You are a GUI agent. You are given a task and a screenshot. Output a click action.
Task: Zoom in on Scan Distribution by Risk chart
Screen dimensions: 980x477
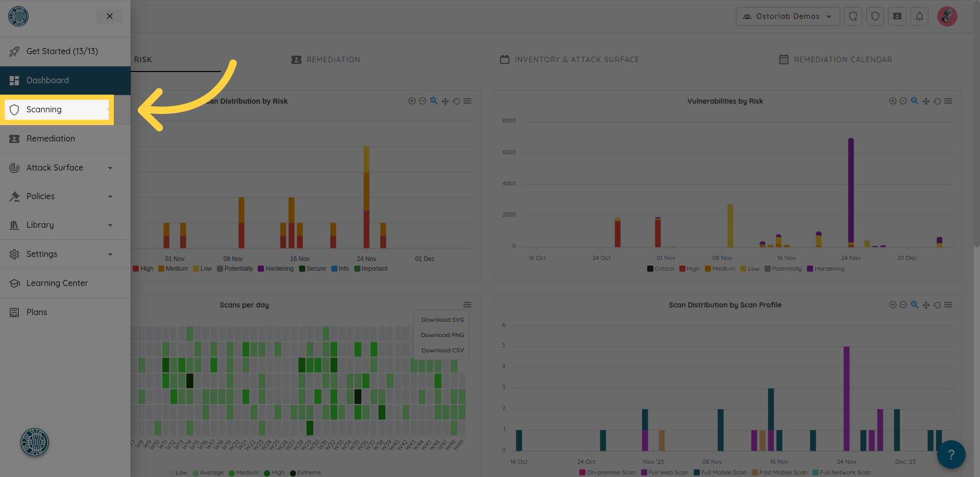click(x=412, y=101)
